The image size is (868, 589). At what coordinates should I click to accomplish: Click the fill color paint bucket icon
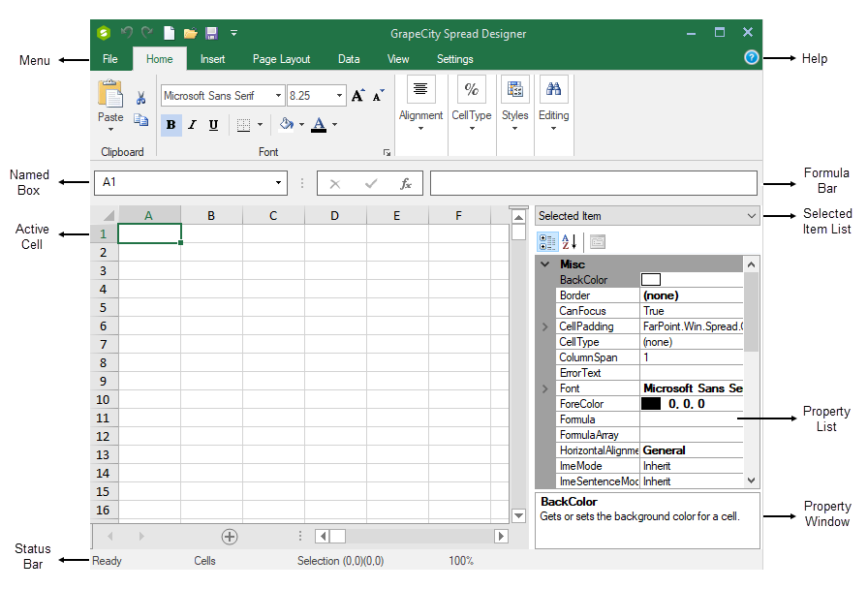tap(287, 124)
